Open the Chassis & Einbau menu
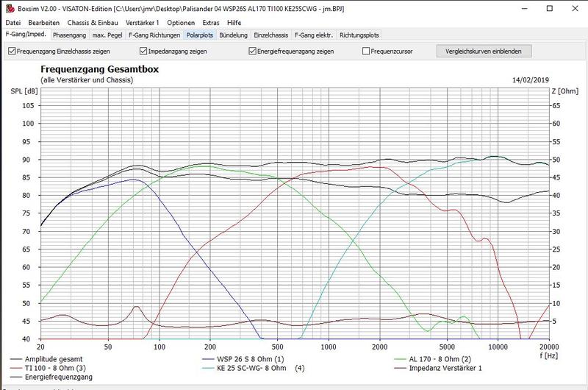The image size is (588, 390). click(93, 23)
